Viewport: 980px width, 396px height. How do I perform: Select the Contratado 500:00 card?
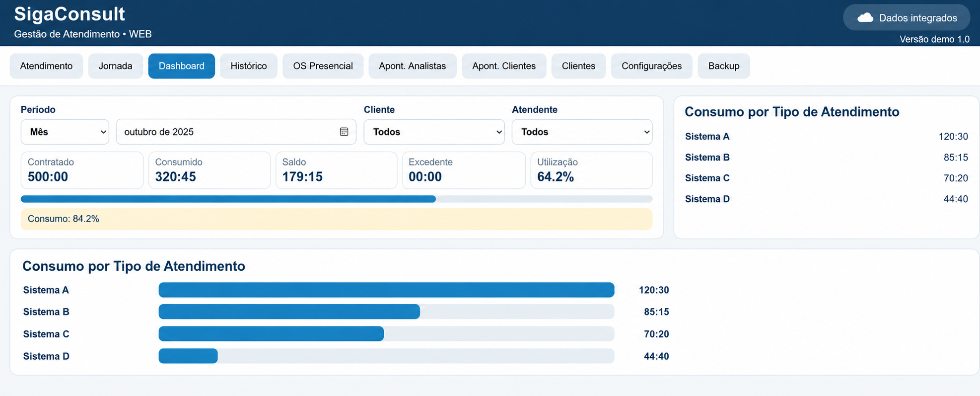point(82,170)
